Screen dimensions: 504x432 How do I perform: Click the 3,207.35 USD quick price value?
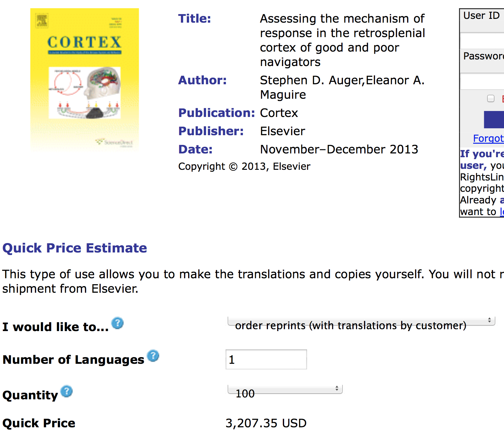point(266,423)
